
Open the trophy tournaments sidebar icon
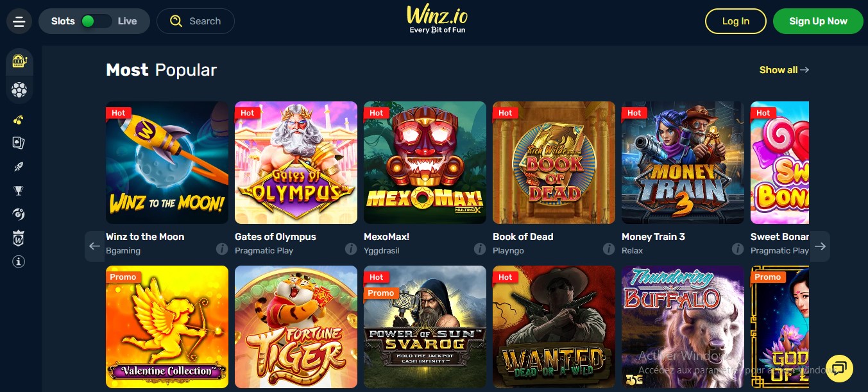click(19, 191)
